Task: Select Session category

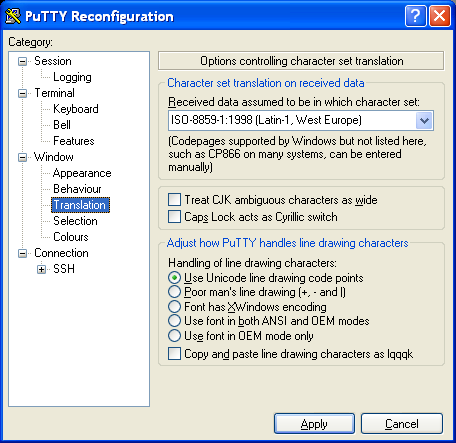Action: pyautogui.click(x=53, y=61)
